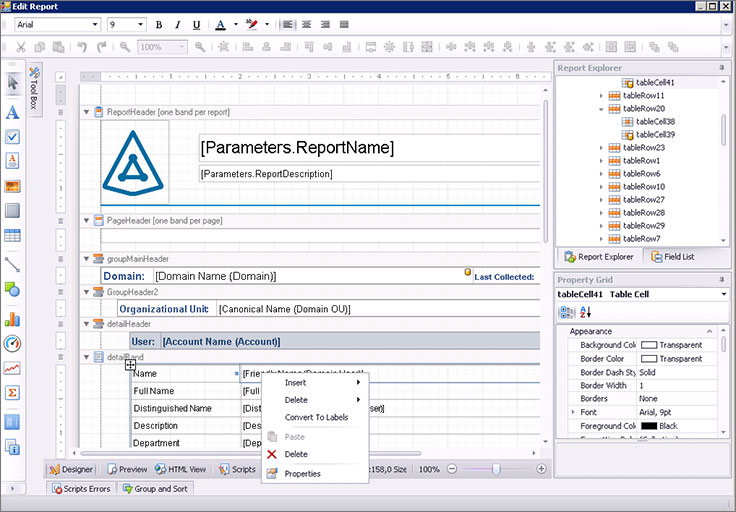This screenshot has height=512, width=736.
Task: Switch to the HTML View tab
Action: tap(181, 469)
